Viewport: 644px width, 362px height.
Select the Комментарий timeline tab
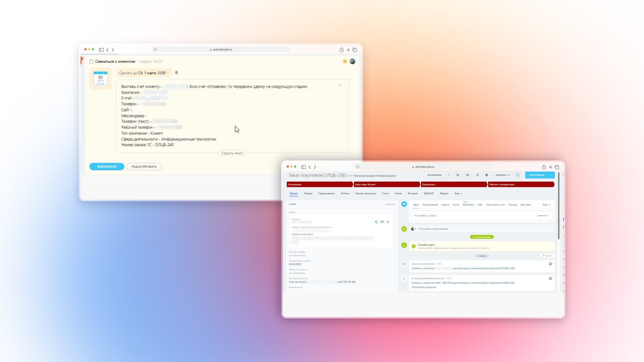point(430,204)
